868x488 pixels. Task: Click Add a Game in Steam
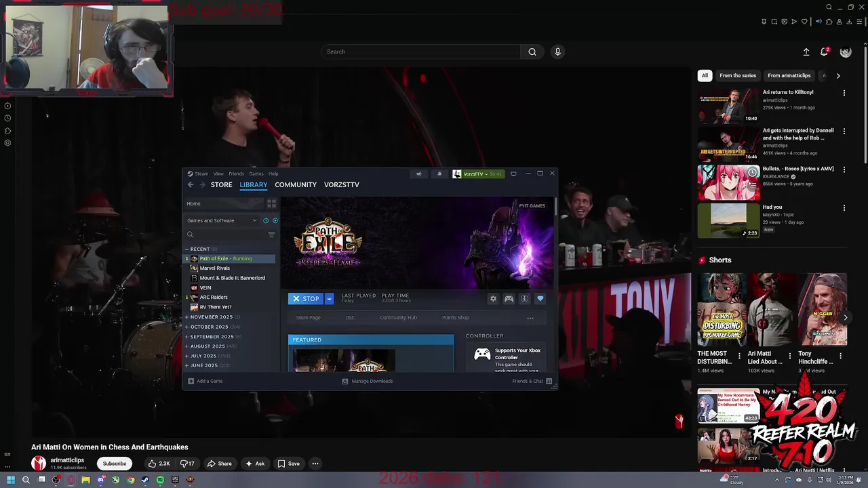coord(205,381)
